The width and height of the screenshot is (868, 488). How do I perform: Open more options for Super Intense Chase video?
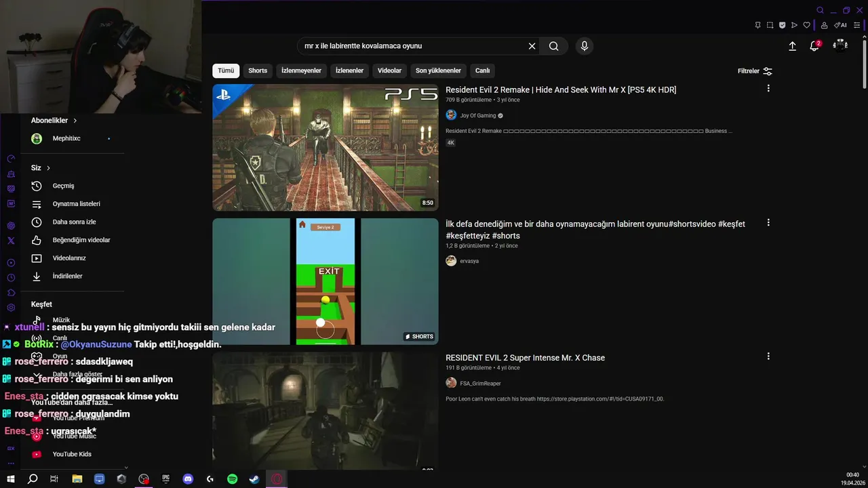[768, 357]
